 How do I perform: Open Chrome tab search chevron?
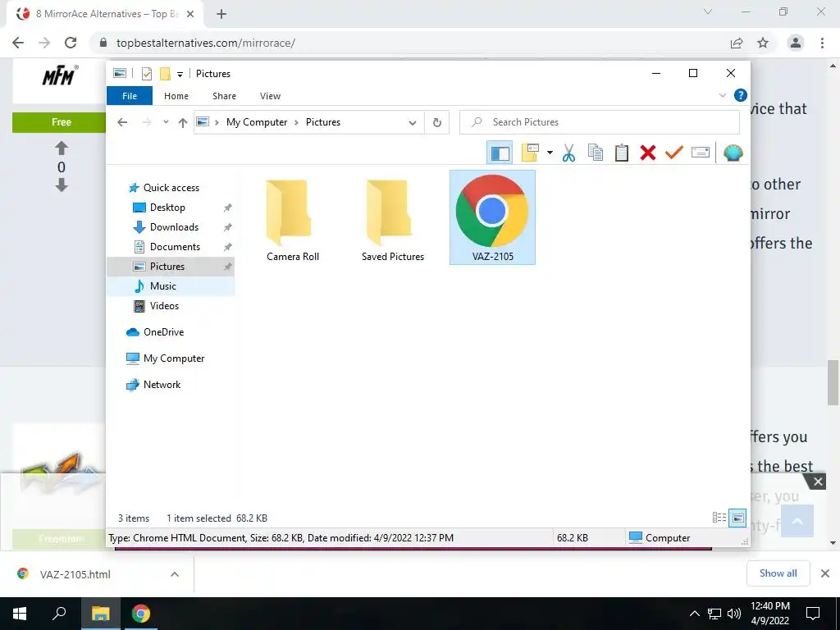tap(708, 11)
